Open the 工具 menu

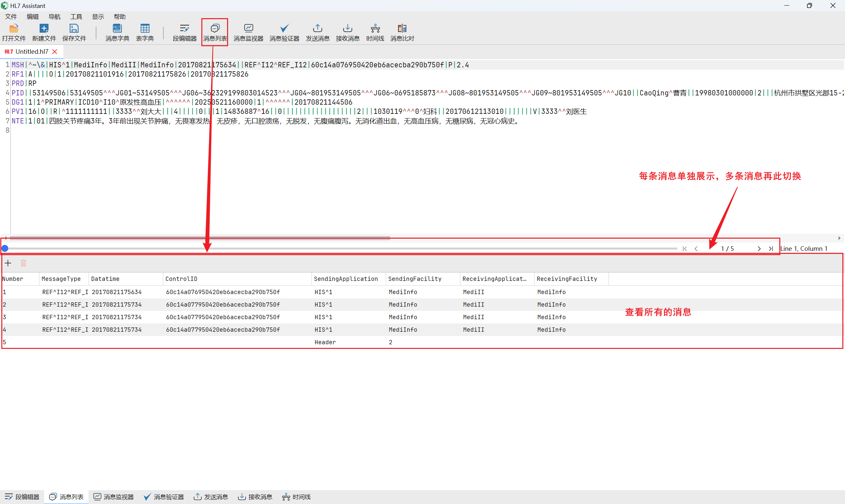tap(76, 17)
